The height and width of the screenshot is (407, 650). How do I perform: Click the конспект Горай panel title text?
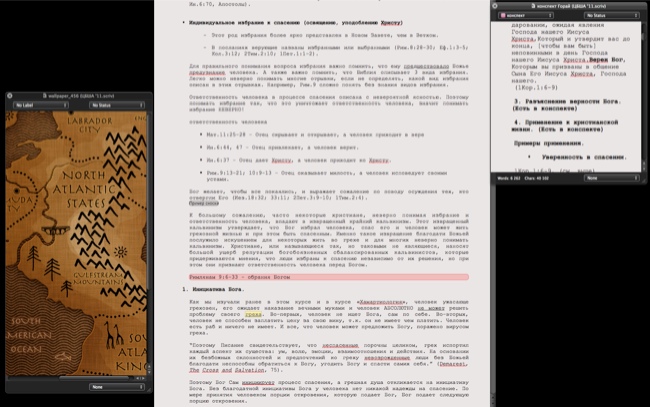pyautogui.click(x=571, y=6)
